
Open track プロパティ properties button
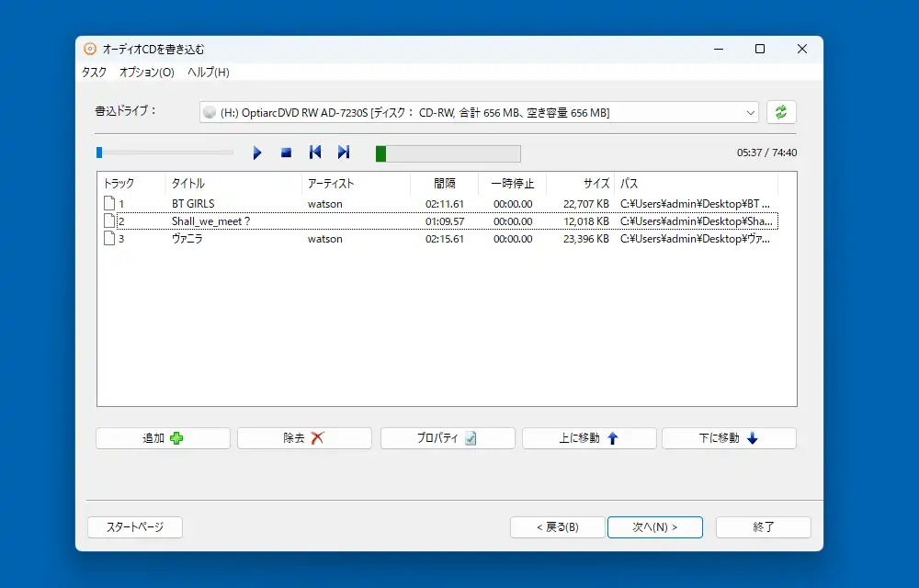tap(448, 438)
